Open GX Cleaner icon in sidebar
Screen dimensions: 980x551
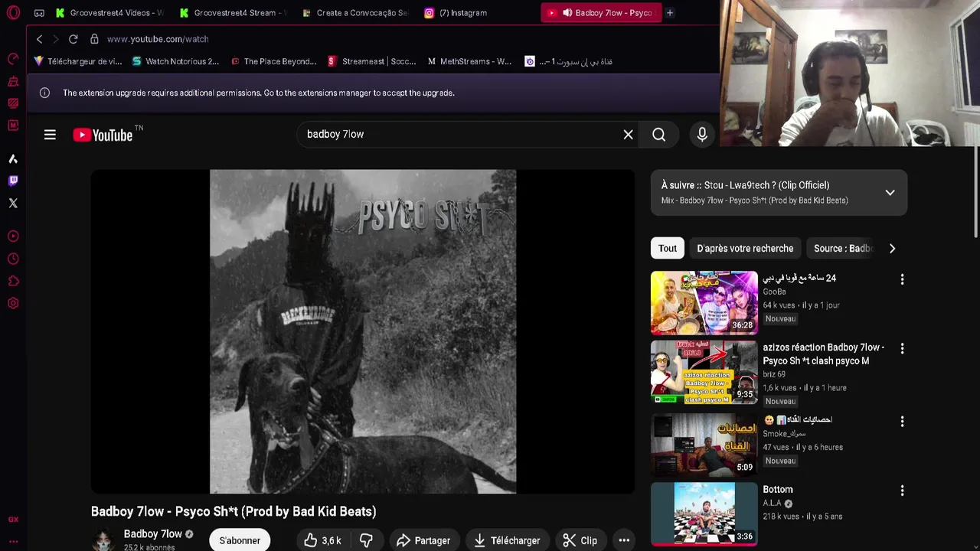(13, 81)
